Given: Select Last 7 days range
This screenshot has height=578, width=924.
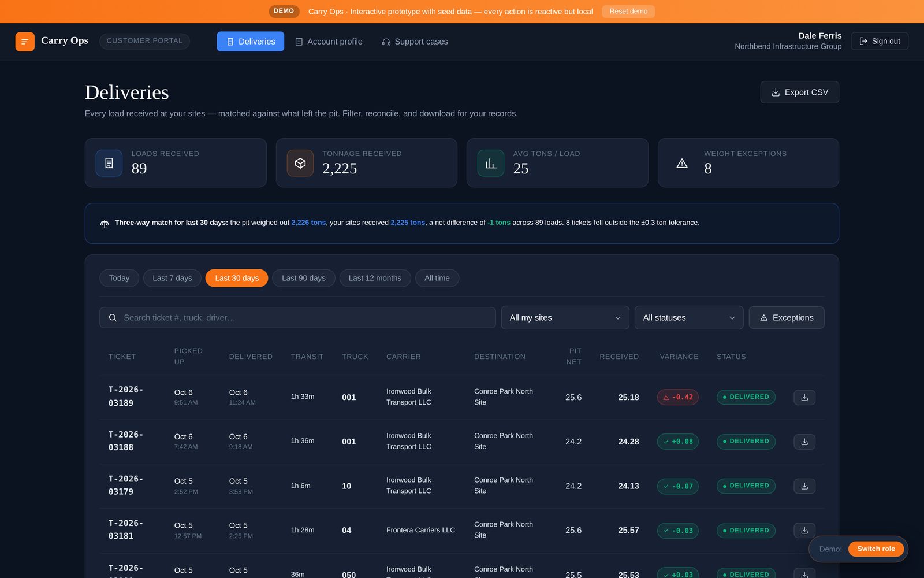Looking at the screenshot, I should click(x=172, y=278).
